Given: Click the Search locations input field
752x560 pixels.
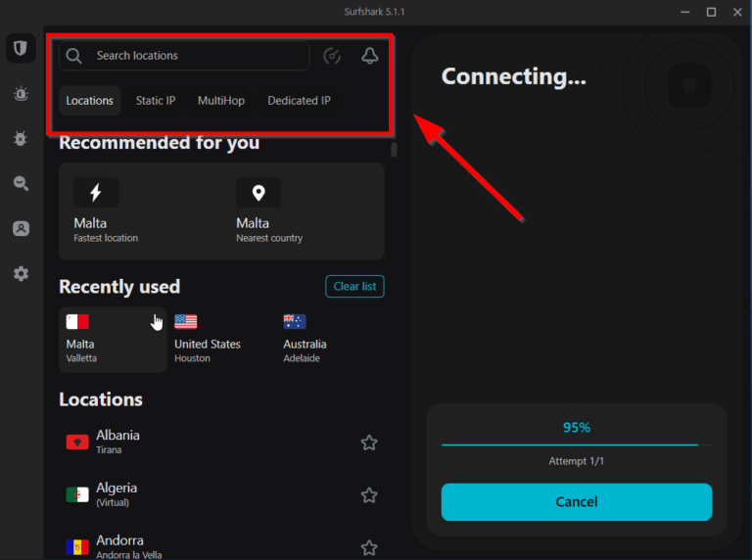Looking at the screenshot, I should 196,56.
